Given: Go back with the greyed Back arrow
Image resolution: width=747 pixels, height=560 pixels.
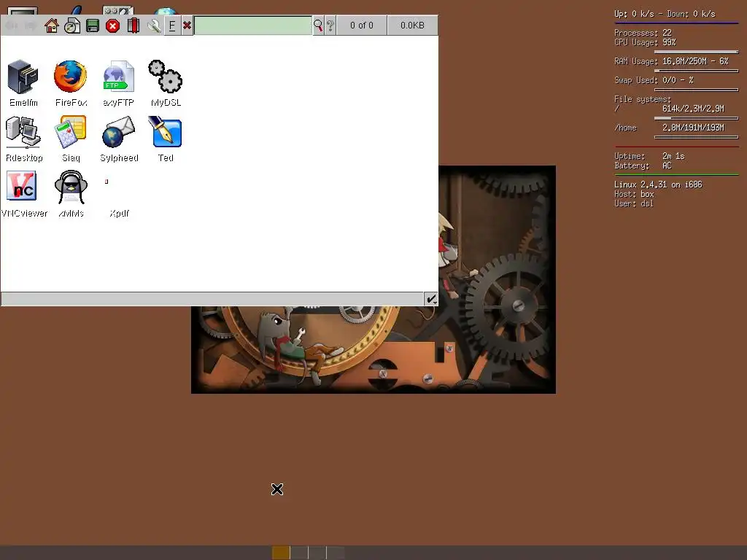Looking at the screenshot, I should (x=12, y=26).
